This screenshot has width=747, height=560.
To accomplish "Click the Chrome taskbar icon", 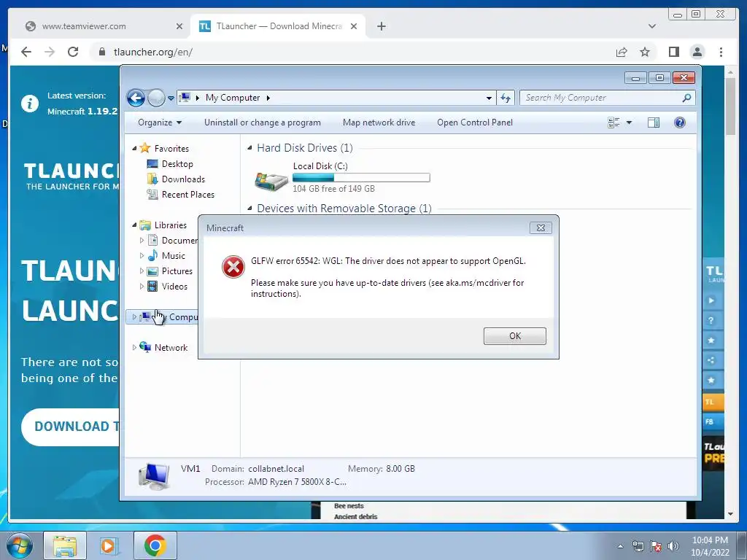I will (155, 545).
